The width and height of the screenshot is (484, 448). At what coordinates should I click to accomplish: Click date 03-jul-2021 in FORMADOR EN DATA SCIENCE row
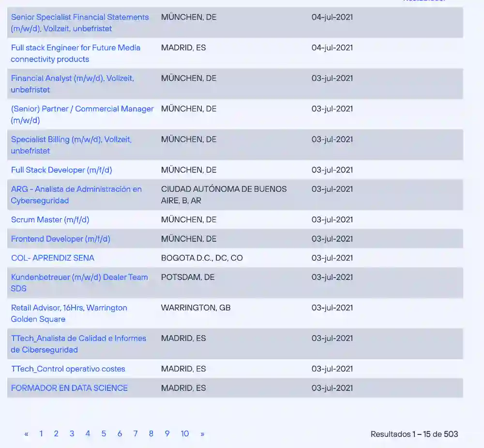point(332,388)
